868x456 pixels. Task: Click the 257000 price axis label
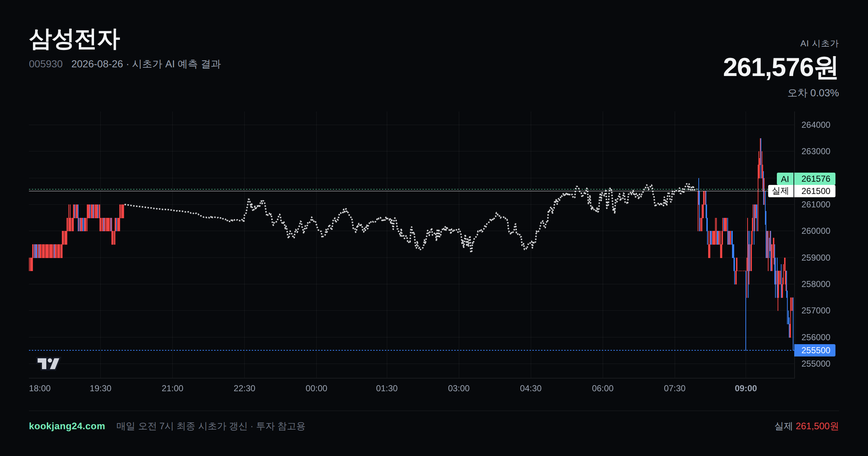pos(816,311)
